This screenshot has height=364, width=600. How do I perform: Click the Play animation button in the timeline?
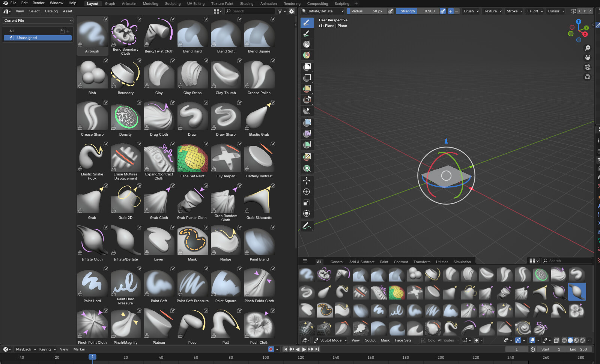304,349
